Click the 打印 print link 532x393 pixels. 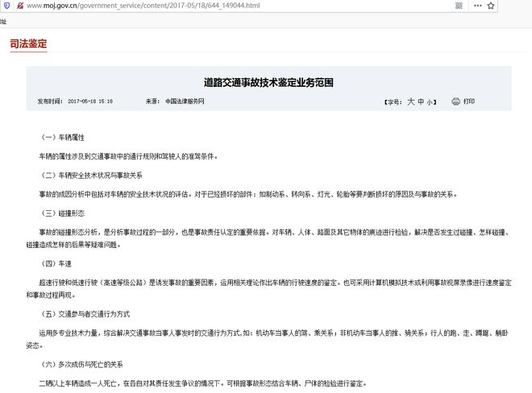click(x=469, y=101)
